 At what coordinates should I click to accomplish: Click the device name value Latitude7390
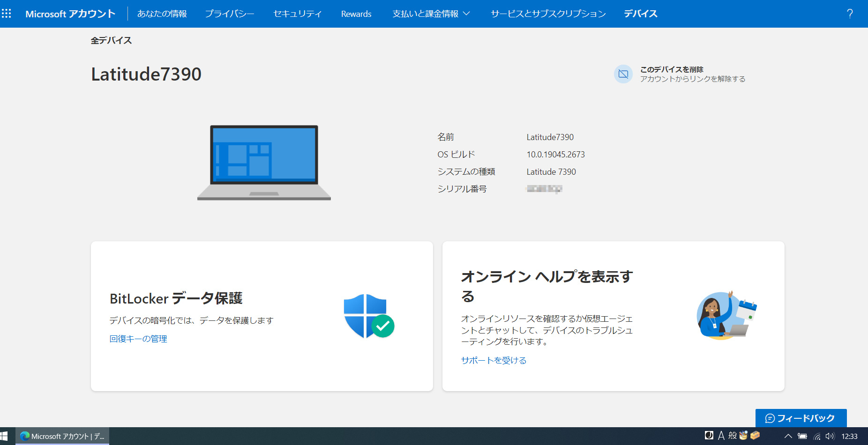[x=550, y=137]
